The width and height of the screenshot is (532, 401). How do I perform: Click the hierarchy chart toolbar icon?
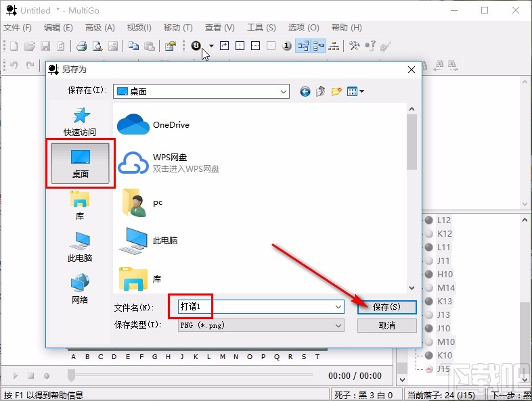334,46
